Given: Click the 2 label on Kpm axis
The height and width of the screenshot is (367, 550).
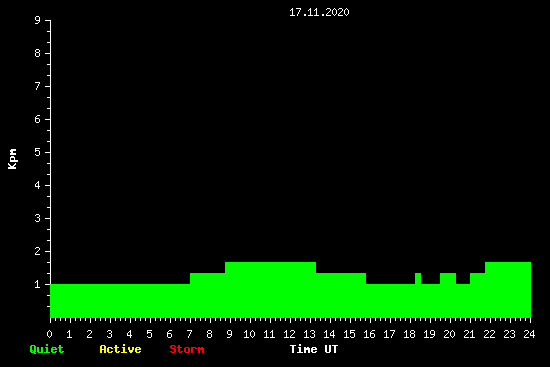Looking at the screenshot, I should (x=38, y=251).
